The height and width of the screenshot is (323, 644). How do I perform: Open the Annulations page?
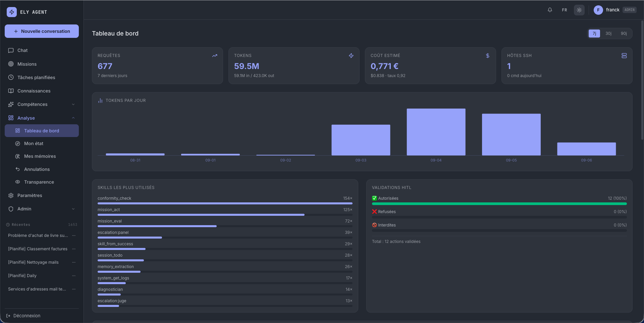click(42, 169)
